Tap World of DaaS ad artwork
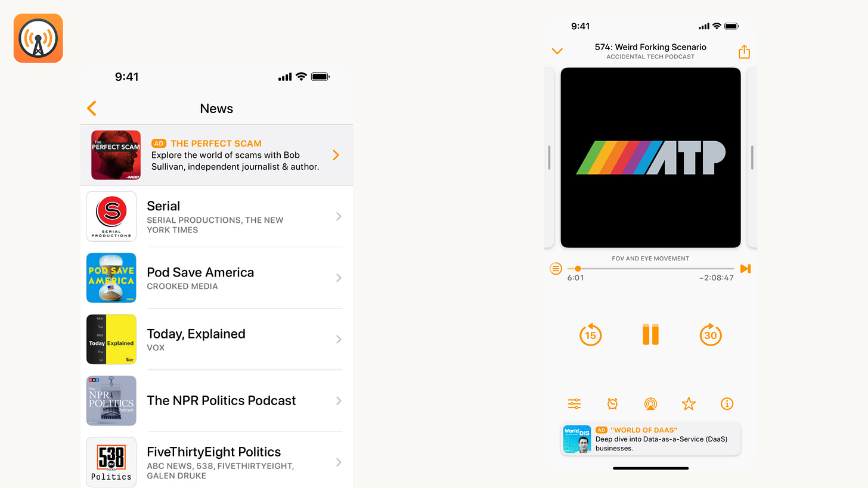This screenshot has height=488, width=868. click(577, 439)
